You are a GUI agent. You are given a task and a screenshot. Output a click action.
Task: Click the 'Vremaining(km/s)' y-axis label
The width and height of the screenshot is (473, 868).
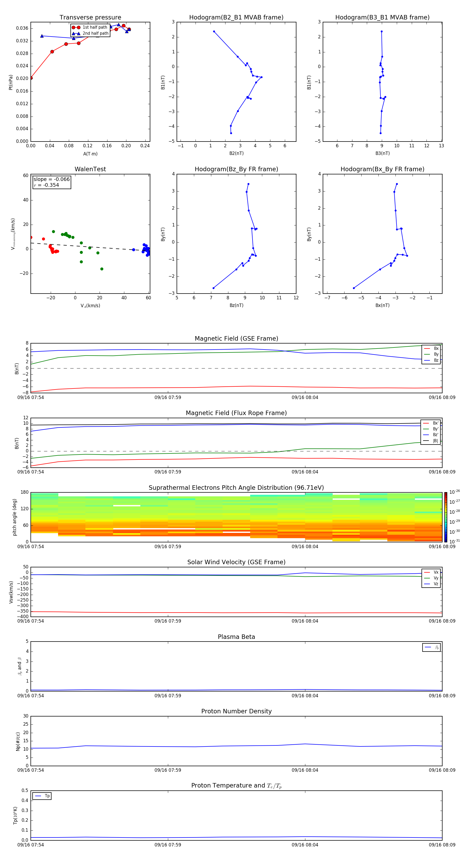coord(13,234)
